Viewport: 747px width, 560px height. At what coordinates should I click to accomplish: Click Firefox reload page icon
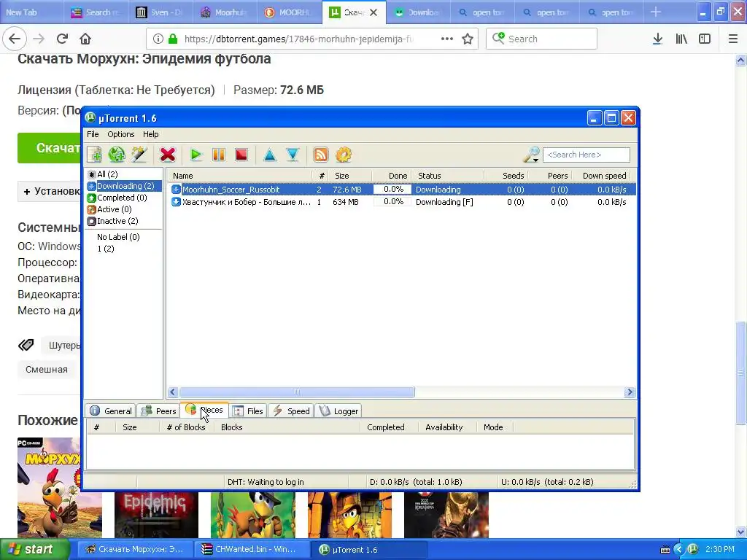62,39
